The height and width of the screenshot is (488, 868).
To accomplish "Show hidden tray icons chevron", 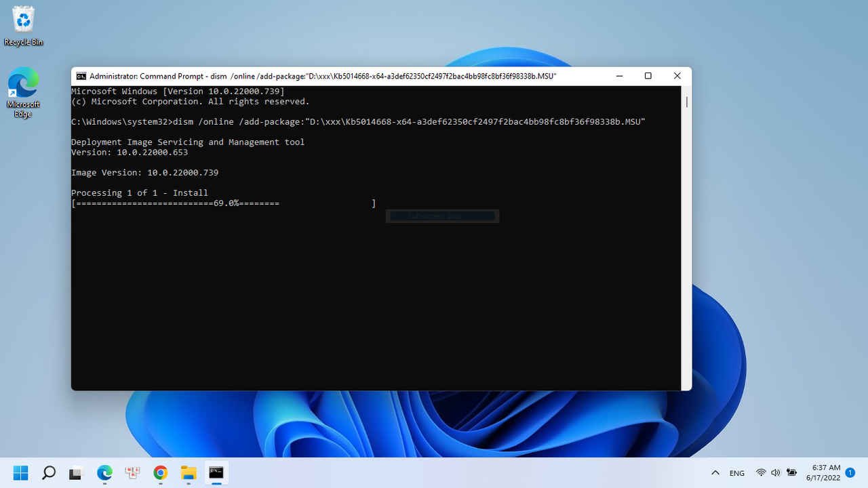I will (715, 473).
